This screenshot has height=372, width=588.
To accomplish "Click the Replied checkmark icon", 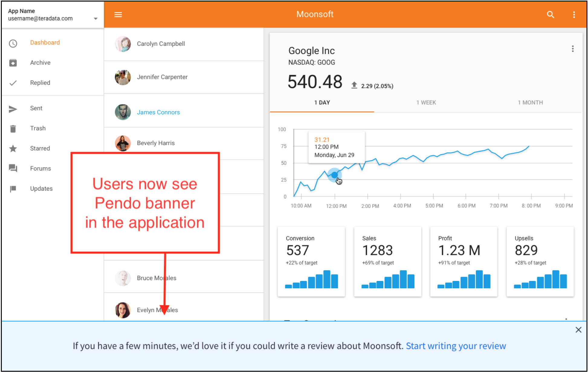I will point(13,83).
